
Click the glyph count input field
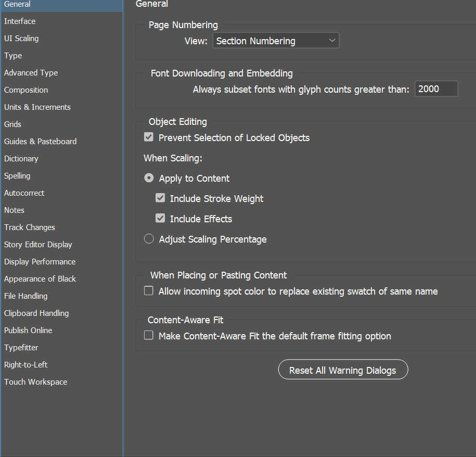(436, 89)
